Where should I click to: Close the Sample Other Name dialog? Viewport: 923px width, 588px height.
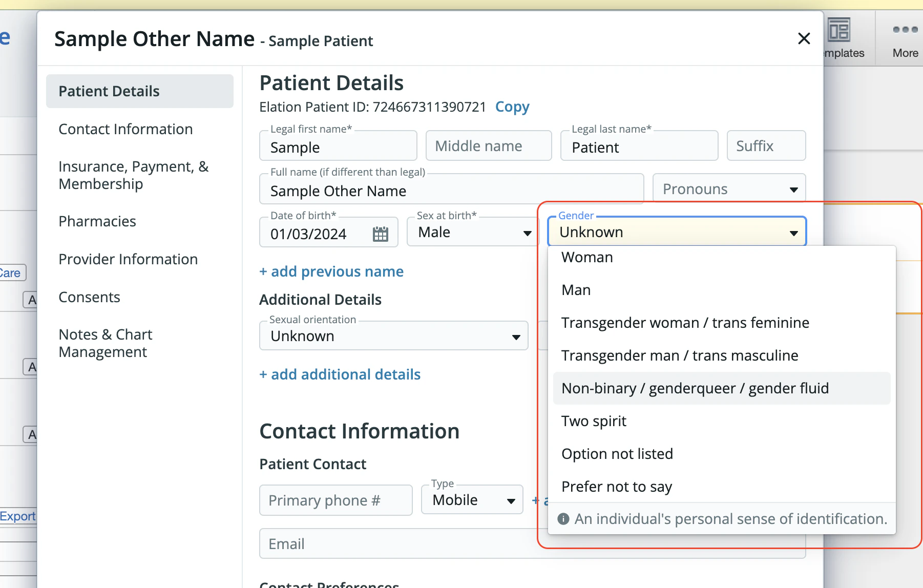[x=804, y=38]
